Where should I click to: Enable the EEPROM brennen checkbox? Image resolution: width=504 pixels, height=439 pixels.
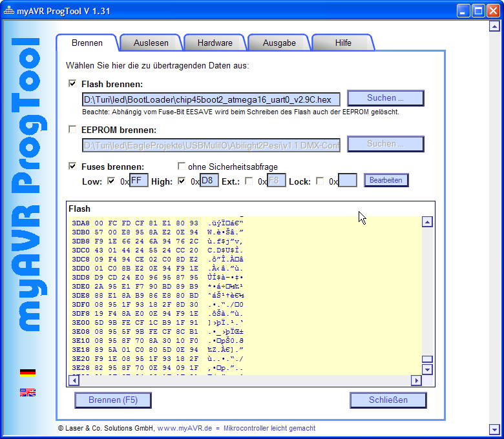[x=72, y=129]
